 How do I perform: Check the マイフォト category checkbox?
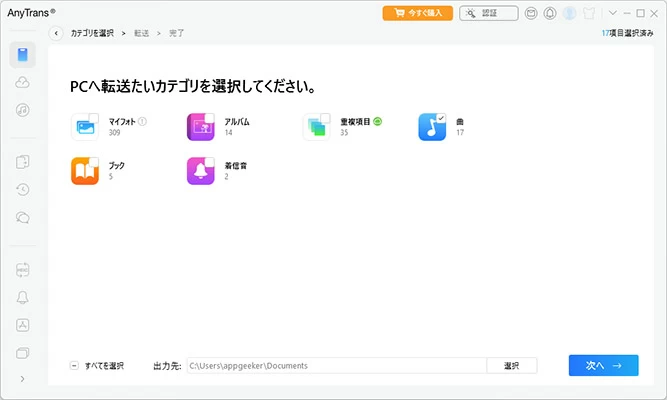(93, 118)
